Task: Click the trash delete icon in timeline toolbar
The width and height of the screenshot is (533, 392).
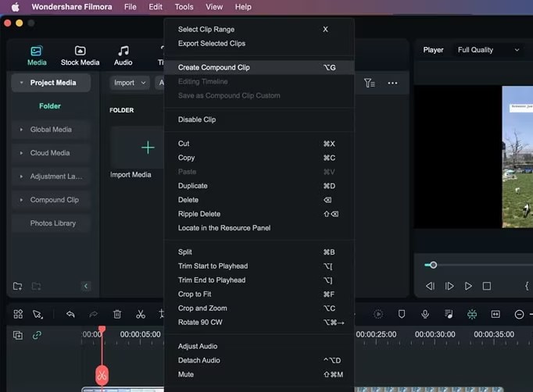Action: 117,314
